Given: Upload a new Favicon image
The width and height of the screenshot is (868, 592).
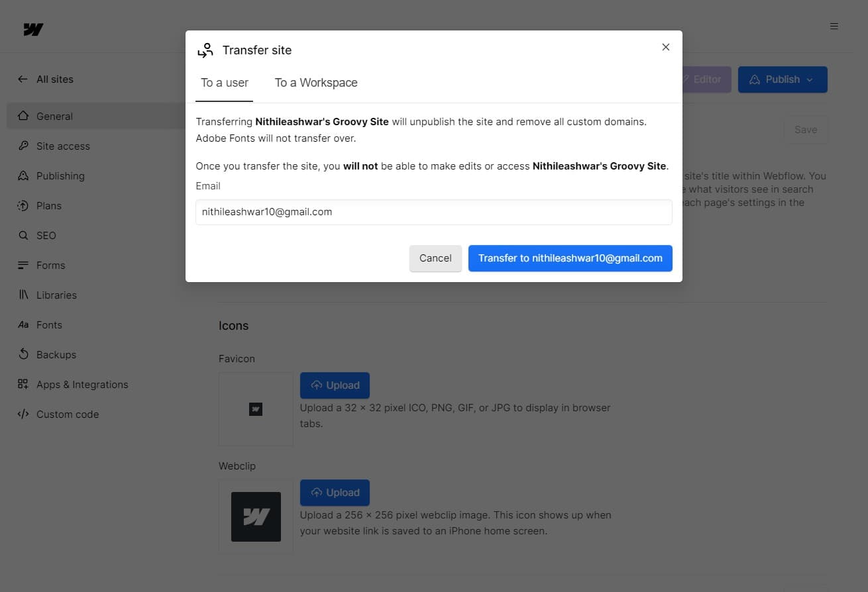Looking at the screenshot, I should [x=335, y=385].
